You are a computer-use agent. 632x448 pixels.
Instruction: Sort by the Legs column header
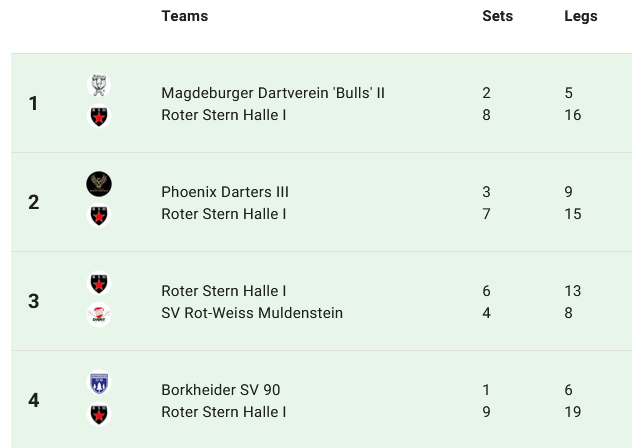[x=580, y=16]
